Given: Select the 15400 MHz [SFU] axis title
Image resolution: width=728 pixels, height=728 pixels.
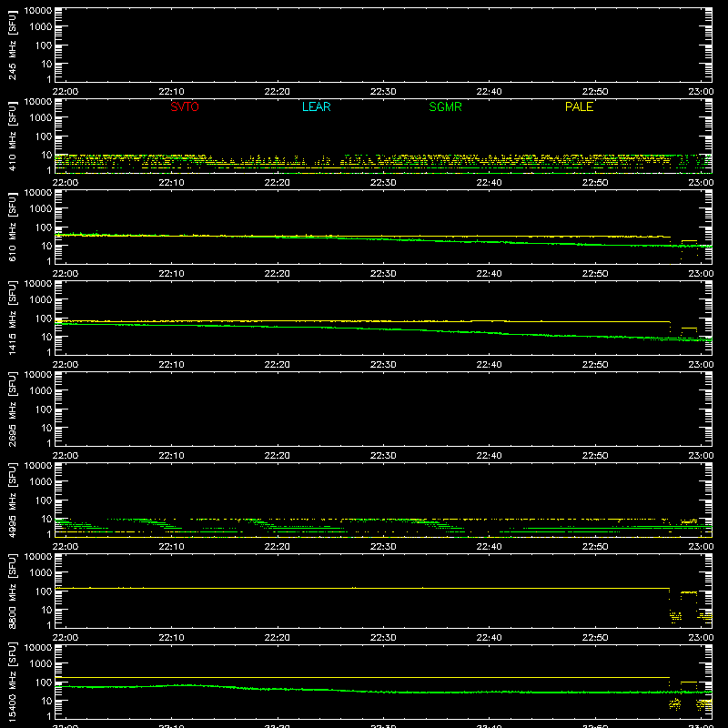Looking at the screenshot, I should [12, 682].
